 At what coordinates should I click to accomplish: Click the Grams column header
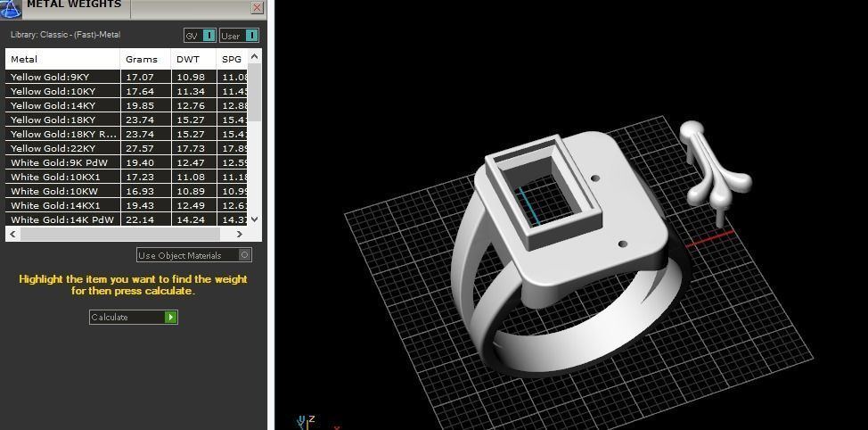click(145, 59)
